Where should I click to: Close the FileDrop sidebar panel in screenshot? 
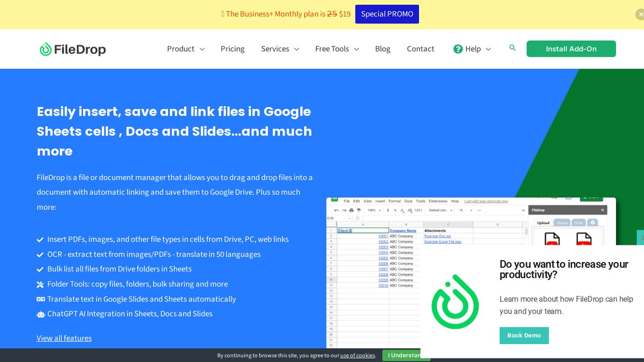(x=602, y=210)
